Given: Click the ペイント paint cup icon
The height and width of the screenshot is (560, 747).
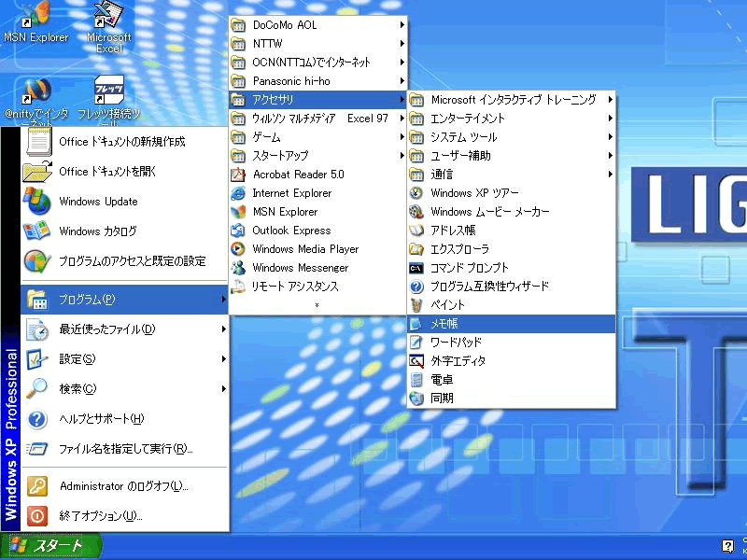Looking at the screenshot, I should point(416,305).
